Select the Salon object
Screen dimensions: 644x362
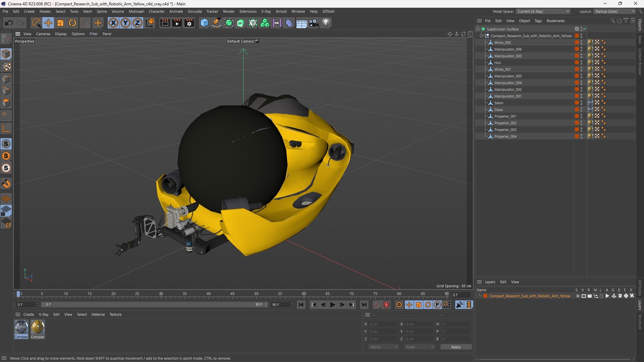(x=499, y=103)
